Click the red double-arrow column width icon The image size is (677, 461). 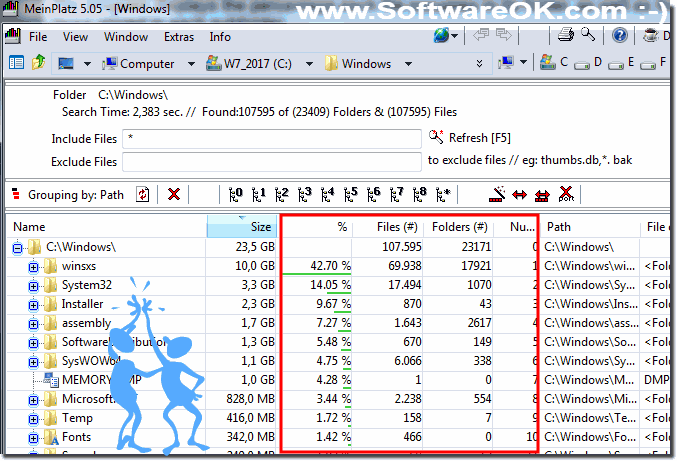coord(519,194)
